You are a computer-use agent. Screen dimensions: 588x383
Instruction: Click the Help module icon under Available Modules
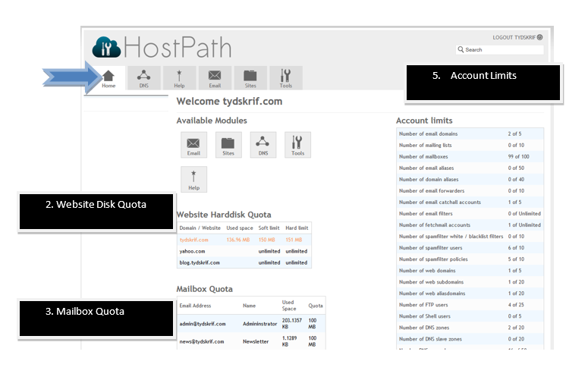[x=193, y=179]
